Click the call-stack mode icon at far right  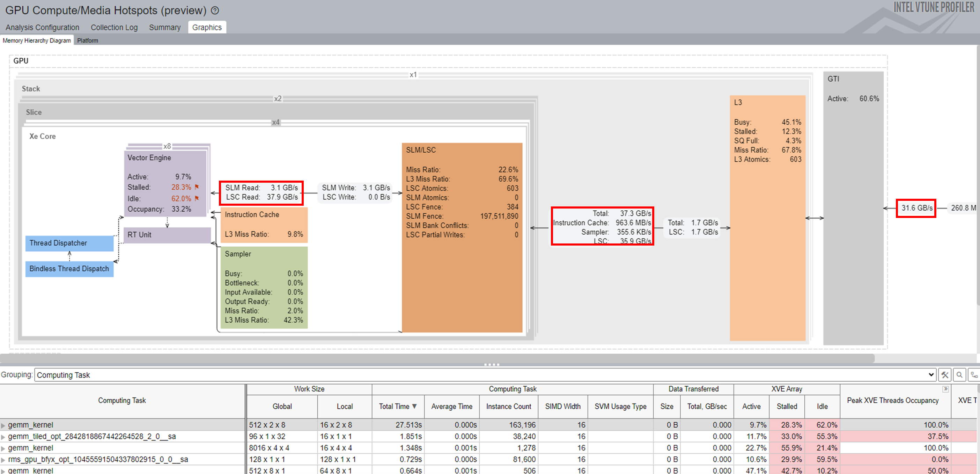point(974,375)
